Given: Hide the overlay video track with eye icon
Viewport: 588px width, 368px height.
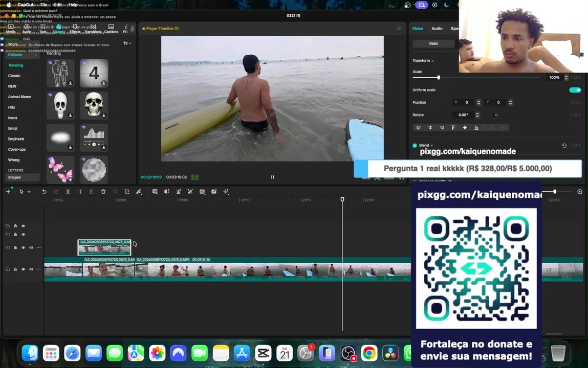Looking at the screenshot, I should point(23,247).
